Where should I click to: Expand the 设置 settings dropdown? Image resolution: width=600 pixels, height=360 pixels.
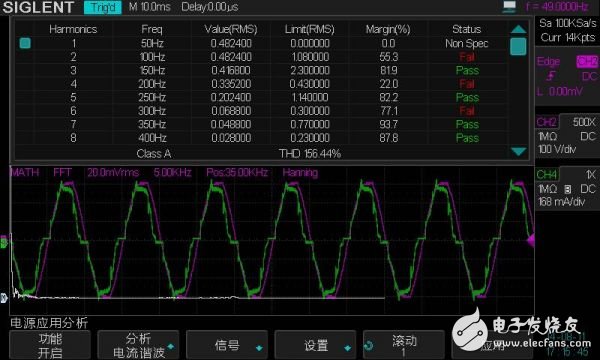click(315, 345)
